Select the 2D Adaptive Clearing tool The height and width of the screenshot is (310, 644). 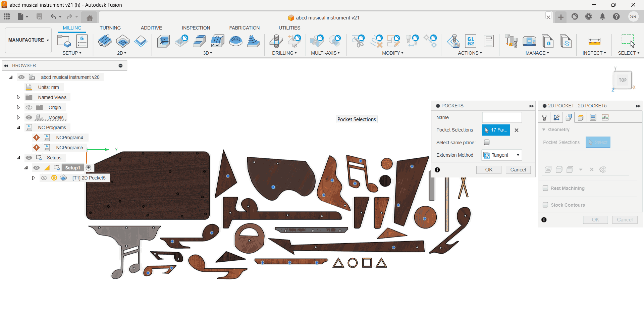click(x=105, y=41)
